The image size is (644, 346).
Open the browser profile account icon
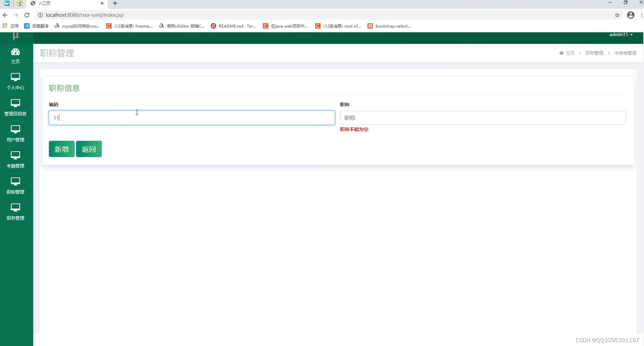(631, 15)
